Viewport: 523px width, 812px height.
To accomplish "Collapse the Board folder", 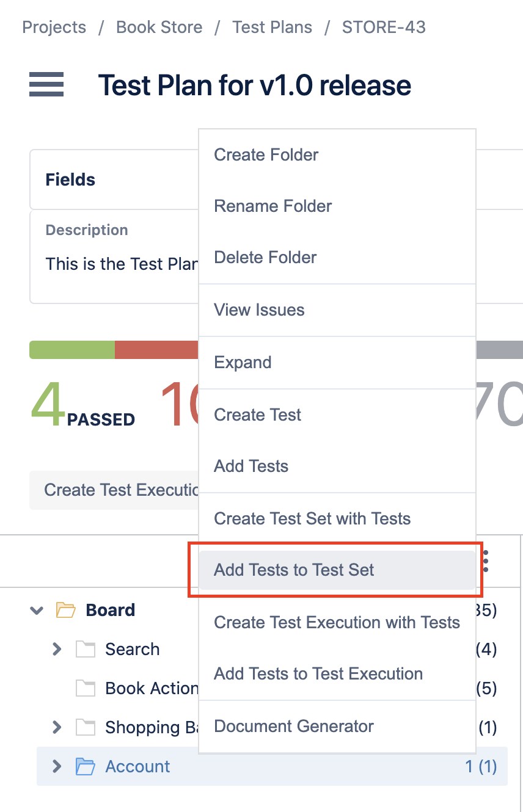I will 37,610.
